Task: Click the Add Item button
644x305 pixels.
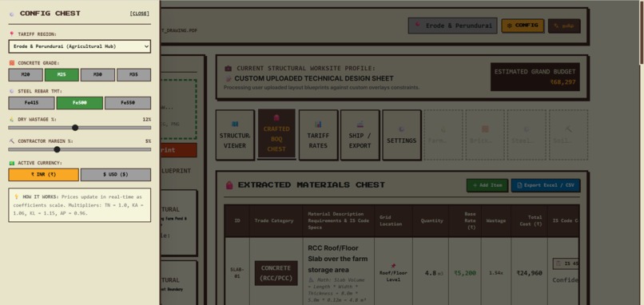Action: (487, 185)
